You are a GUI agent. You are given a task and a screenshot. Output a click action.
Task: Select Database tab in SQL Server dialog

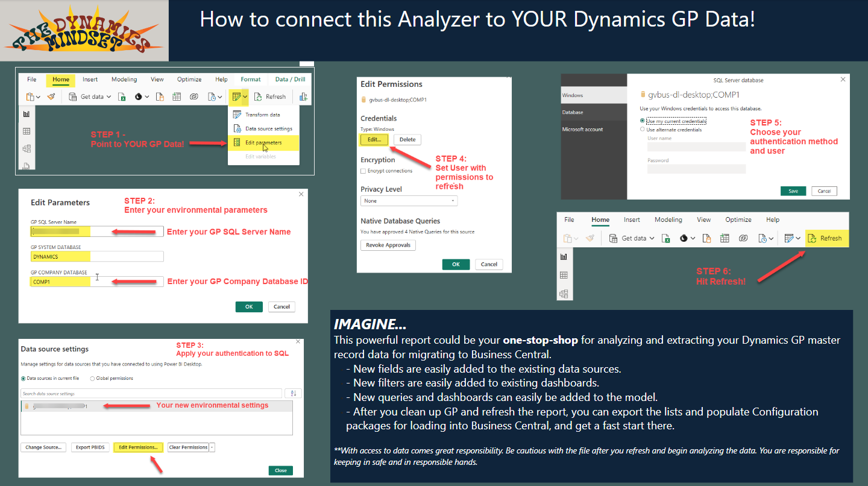594,112
